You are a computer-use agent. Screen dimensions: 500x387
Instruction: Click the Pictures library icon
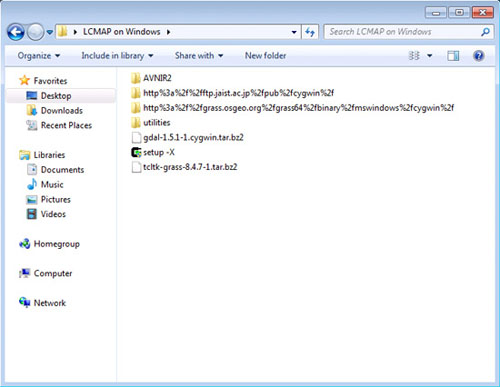(x=32, y=199)
